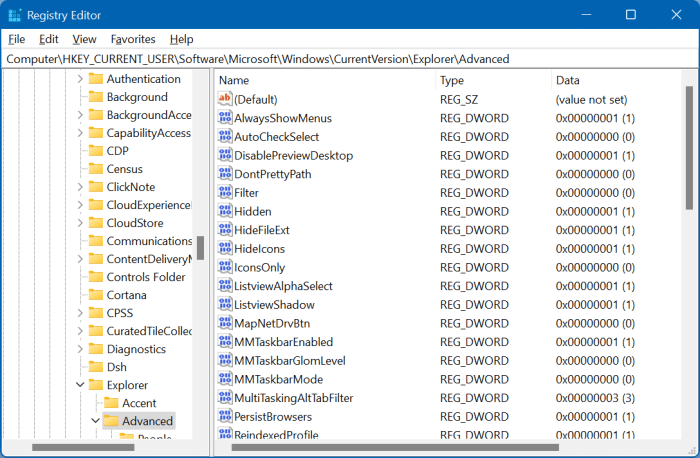Select the IconsOnly value icon
The width and height of the screenshot is (700, 458).
click(225, 267)
